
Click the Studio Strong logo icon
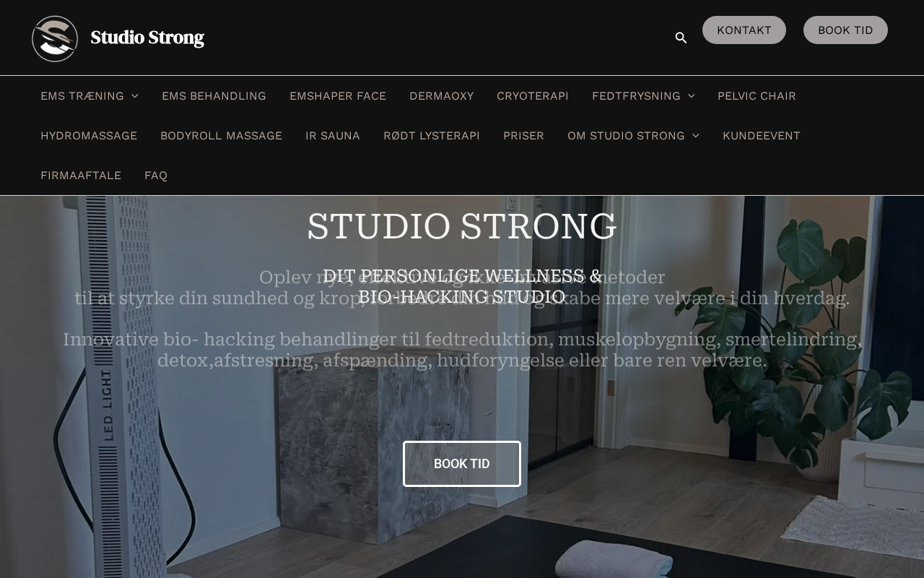point(55,38)
